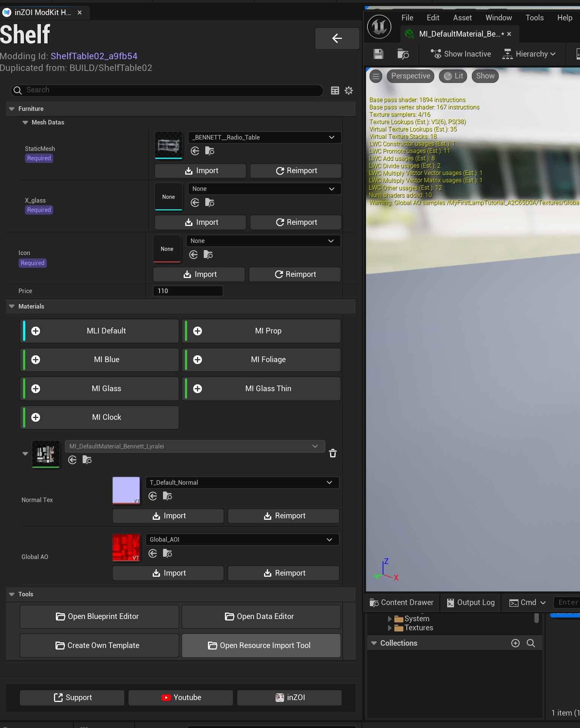Open the Window menu
Screen dimensions: 580x728
pyautogui.click(x=498, y=18)
